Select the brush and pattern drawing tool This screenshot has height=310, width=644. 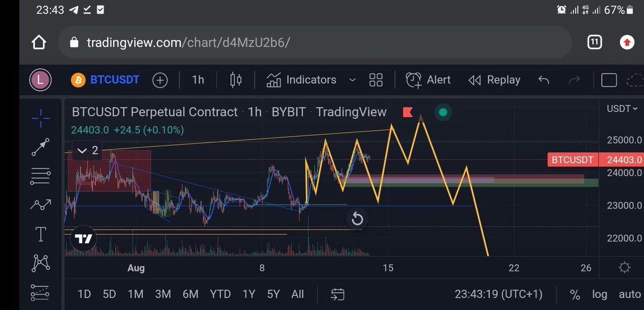pyautogui.click(x=41, y=205)
